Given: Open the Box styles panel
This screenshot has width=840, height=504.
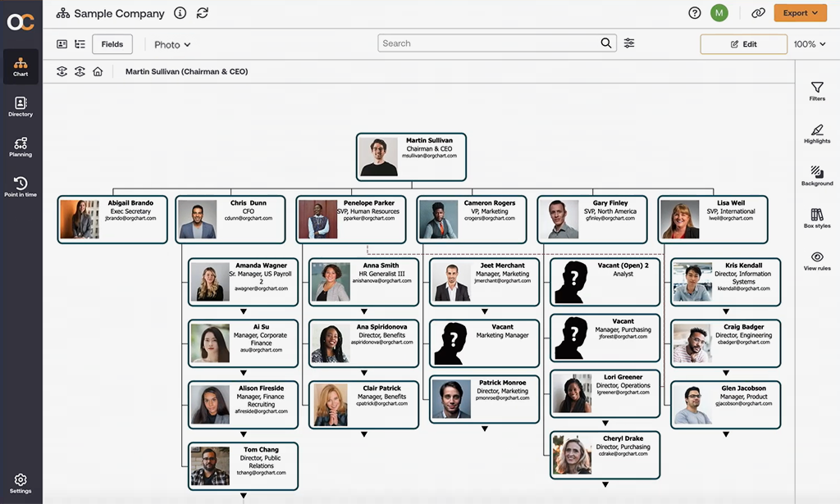Looking at the screenshot, I should pos(817,218).
